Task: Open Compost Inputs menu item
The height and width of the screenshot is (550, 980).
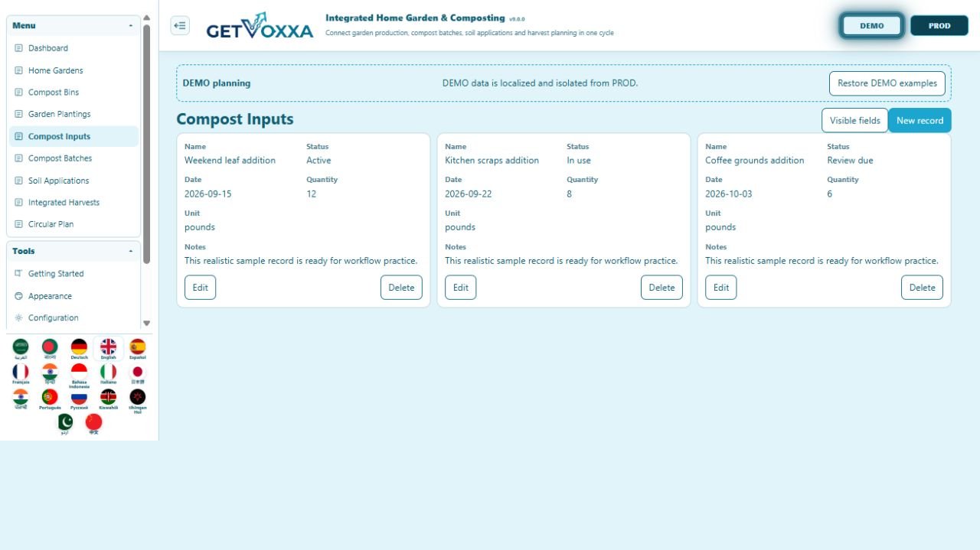Action: pyautogui.click(x=73, y=136)
